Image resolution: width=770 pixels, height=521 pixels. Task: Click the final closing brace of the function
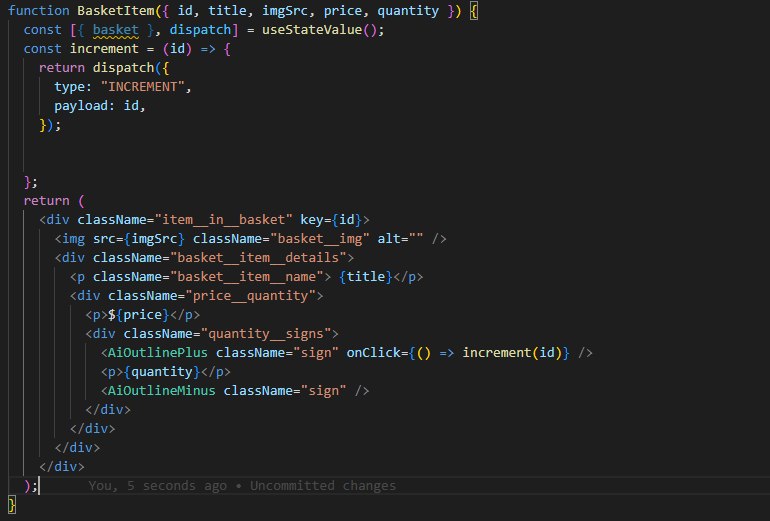[x=12, y=505]
